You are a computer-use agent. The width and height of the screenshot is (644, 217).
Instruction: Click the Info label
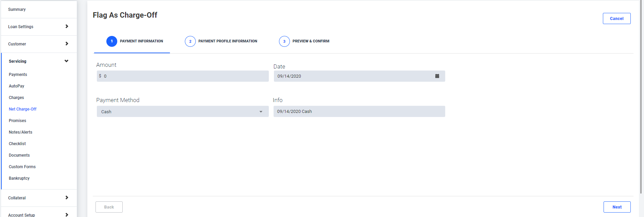278,100
